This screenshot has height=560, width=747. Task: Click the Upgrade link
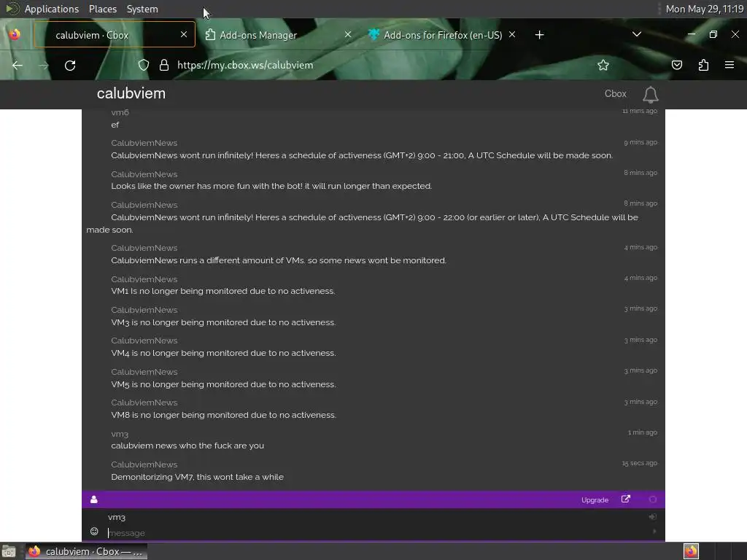595,500
